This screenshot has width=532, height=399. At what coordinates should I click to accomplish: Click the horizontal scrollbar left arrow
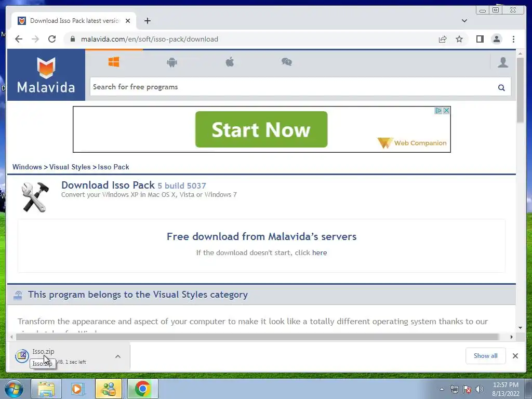pyautogui.click(x=12, y=337)
